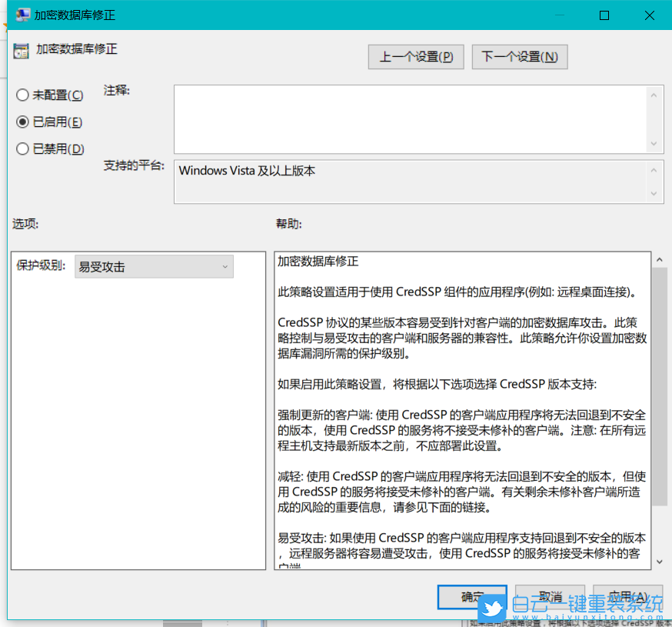
Task: Click the settings icon beside 加密数据库修正 heading
Action: (x=19, y=49)
